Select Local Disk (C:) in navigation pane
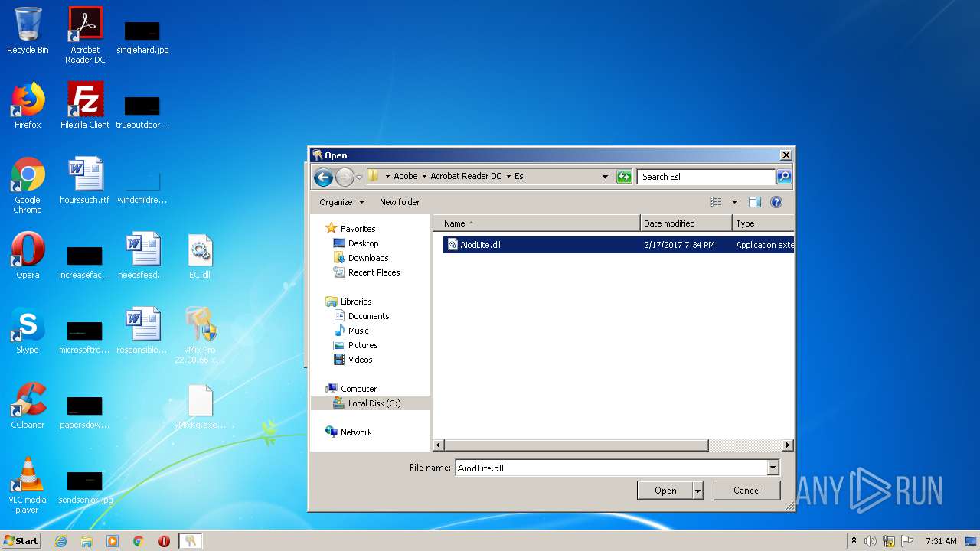The image size is (980, 551). click(374, 403)
